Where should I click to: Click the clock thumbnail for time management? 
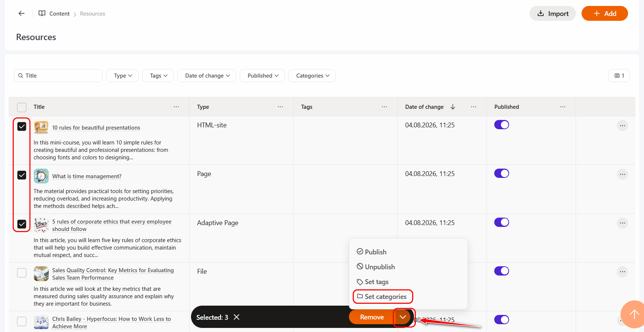tap(41, 176)
